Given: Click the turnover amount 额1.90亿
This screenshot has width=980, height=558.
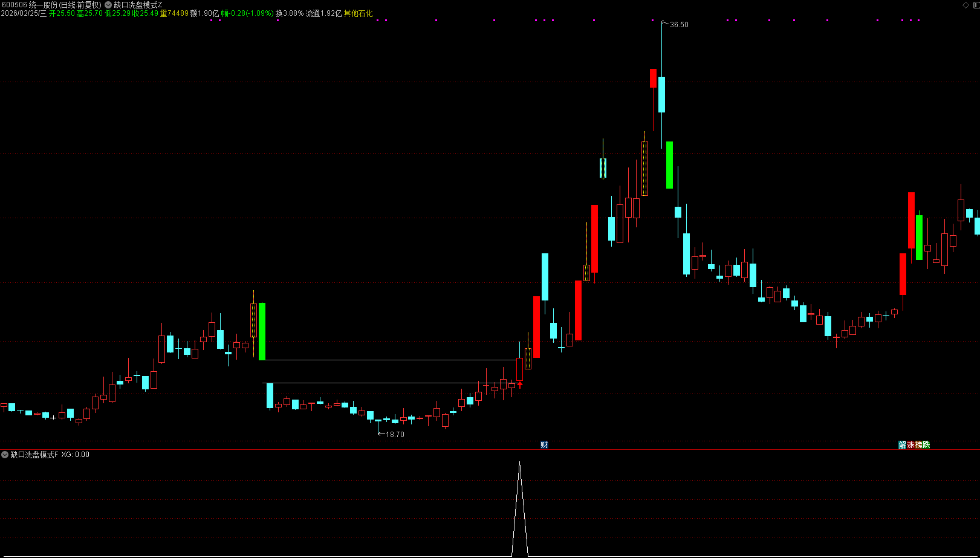Looking at the screenshot, I should coord(204,13).
